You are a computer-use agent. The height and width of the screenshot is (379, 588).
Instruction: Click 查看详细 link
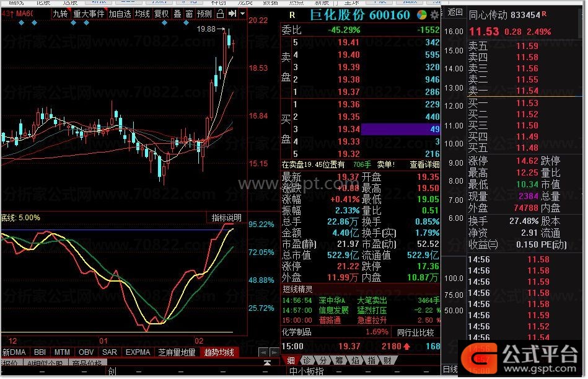pyautogui.click(x=424, y=164)
